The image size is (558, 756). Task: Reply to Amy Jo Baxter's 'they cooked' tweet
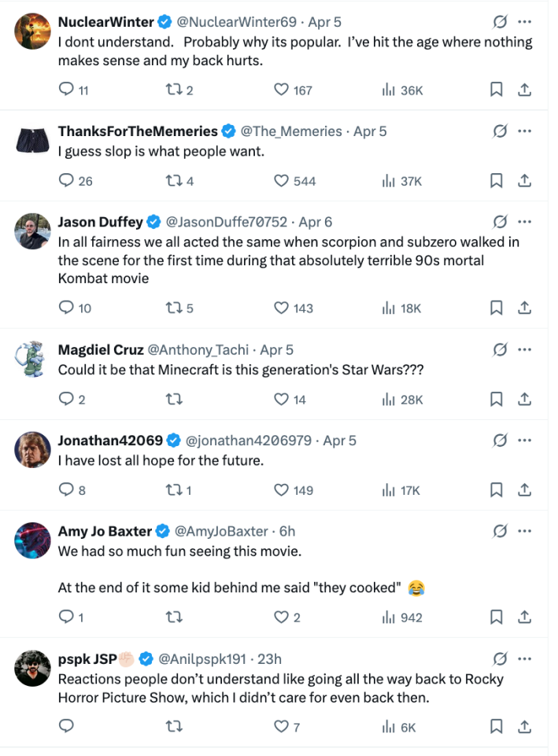66,618
